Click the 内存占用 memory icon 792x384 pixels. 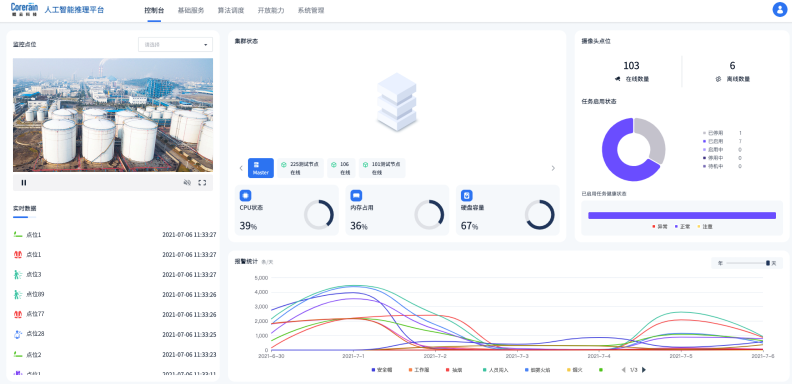click(356, 196)
